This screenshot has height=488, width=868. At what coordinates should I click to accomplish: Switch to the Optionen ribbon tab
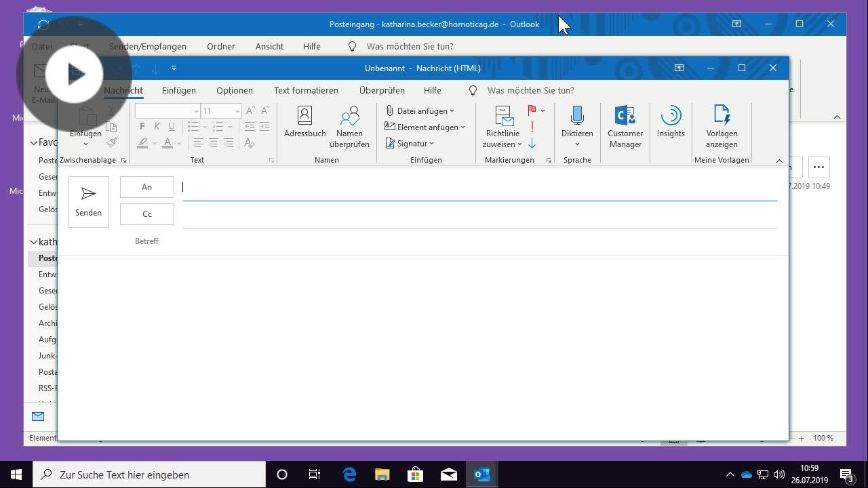click(x=234, y=90)
